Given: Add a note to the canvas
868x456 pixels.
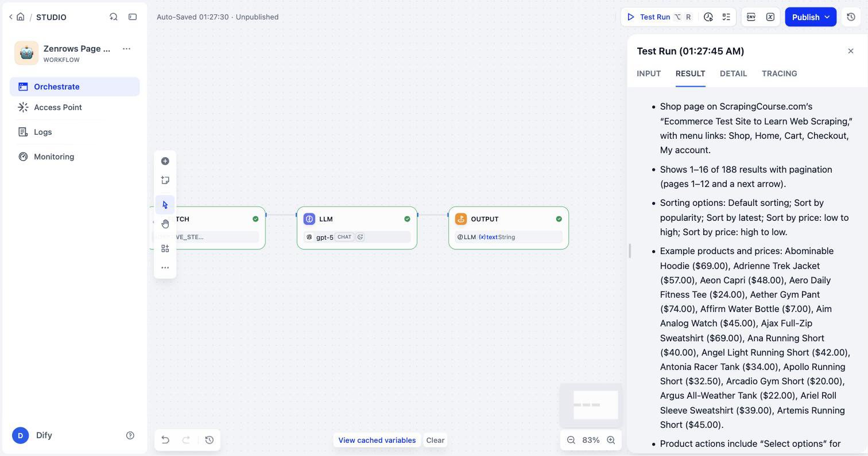Looking at the screenshot, I should 165,180.
